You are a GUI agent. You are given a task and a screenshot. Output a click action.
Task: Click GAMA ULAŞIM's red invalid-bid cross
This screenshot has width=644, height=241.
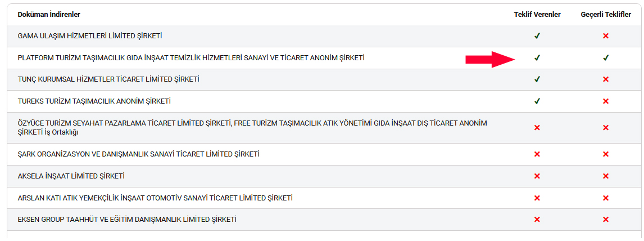point(606,36)
